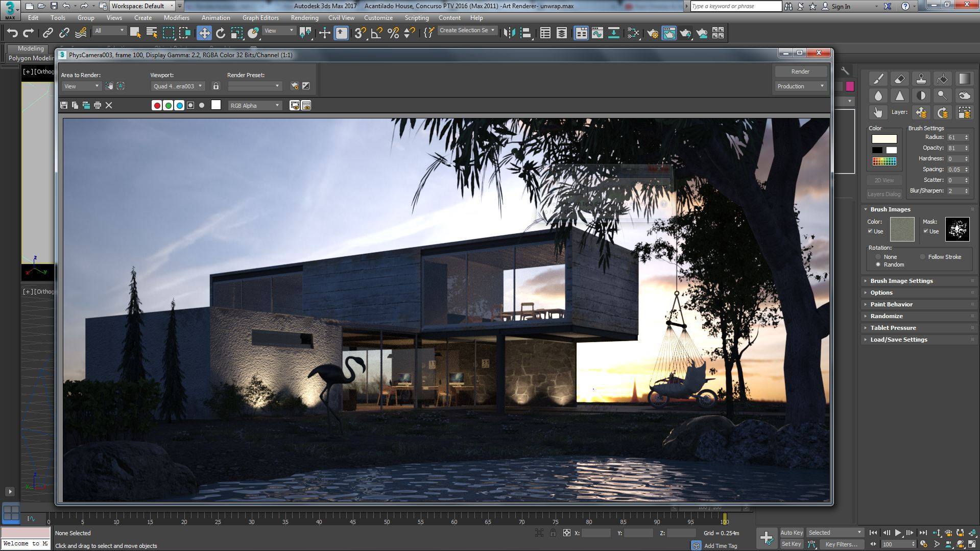The height and width of the screenshot is (551, 980).
Task: Click the Clear render frame X icon
Action: (109, 105)
